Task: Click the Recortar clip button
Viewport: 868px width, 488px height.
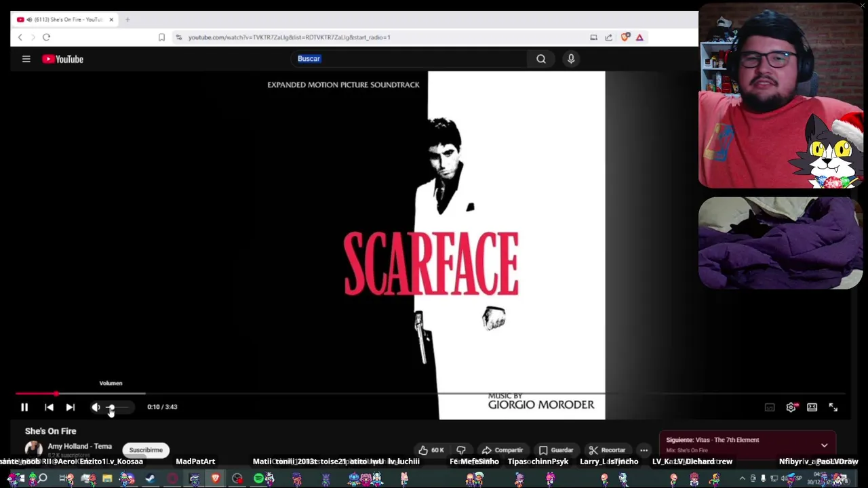Action: [x=607, y=450]
